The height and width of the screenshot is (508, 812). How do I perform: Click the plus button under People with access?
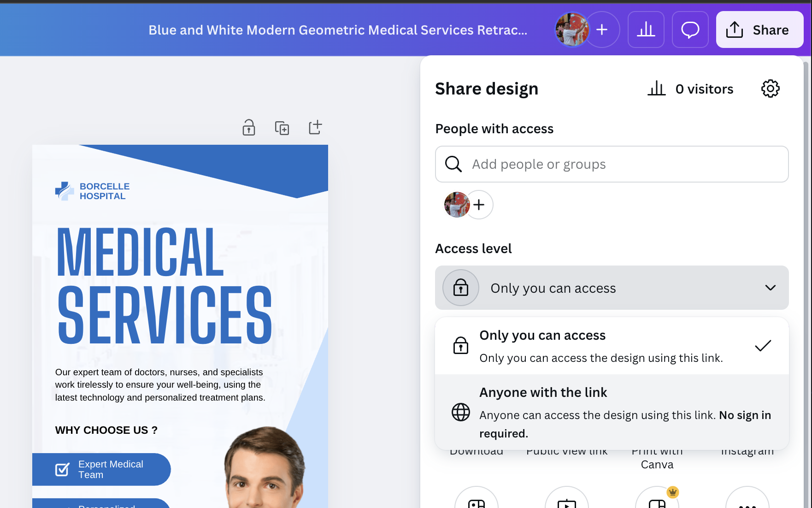click(479, 205)
